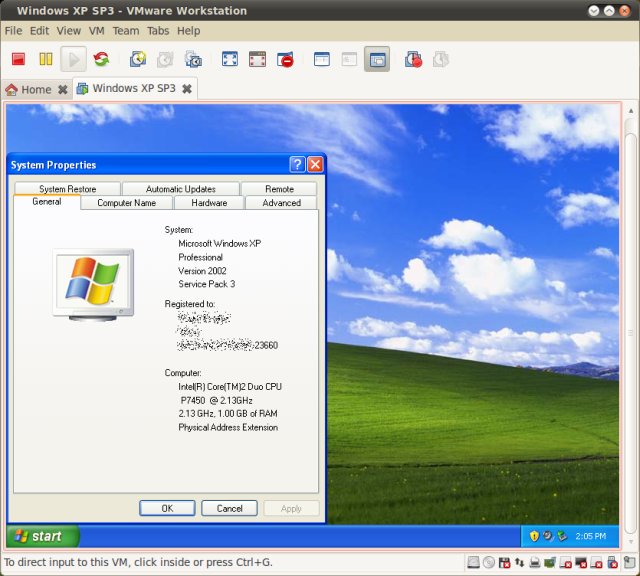This screenshot has height=576, width=640.
Task: Click the greyed-out power on play button
Action: [73, 60]
